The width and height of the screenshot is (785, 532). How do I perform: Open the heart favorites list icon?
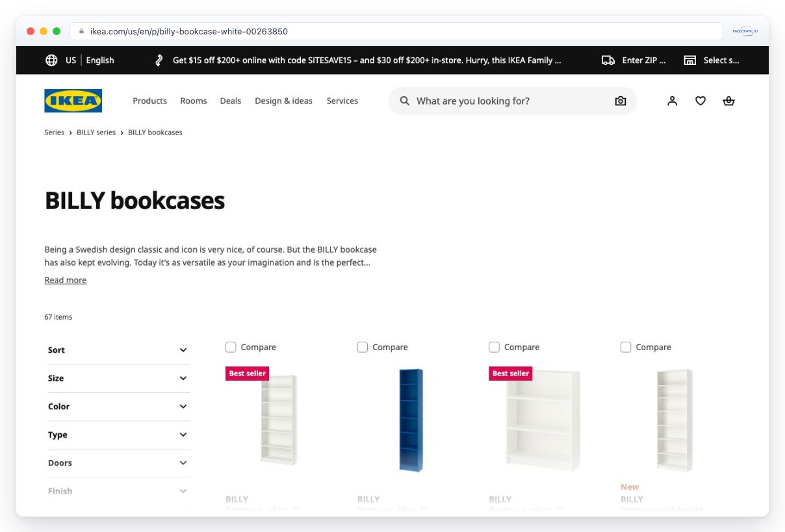tap(701, 101)
